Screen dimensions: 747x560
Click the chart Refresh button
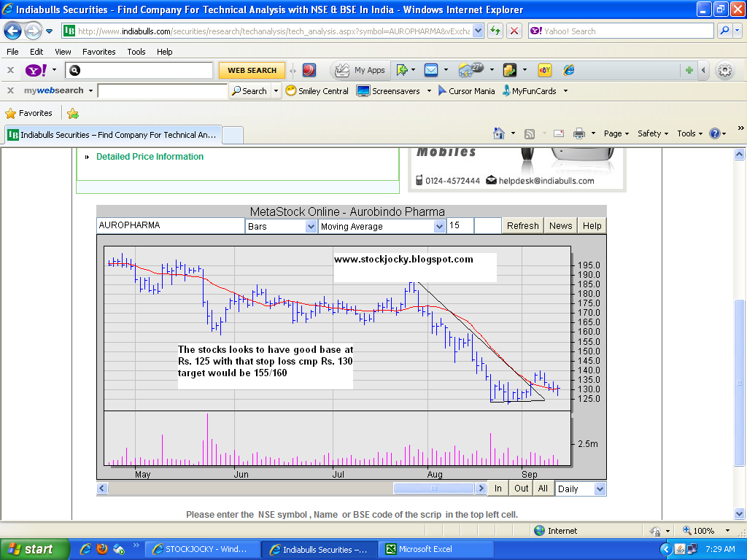[x=522, y=226]
